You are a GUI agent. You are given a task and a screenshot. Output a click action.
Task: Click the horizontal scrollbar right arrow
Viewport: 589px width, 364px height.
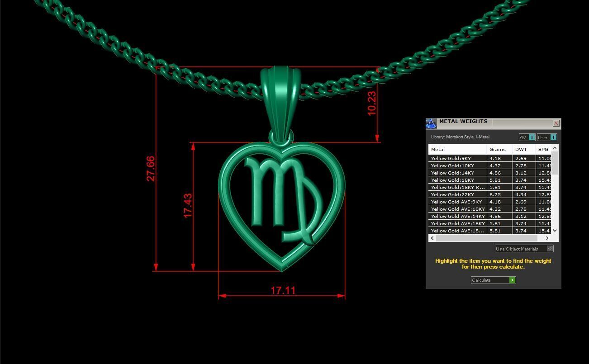tap(547, 238)
